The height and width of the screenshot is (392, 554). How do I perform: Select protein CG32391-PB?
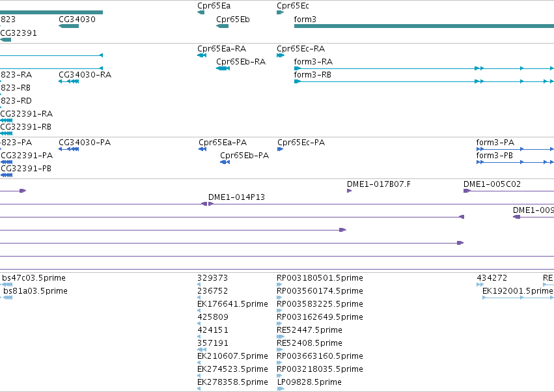click(x=26, y=169)
